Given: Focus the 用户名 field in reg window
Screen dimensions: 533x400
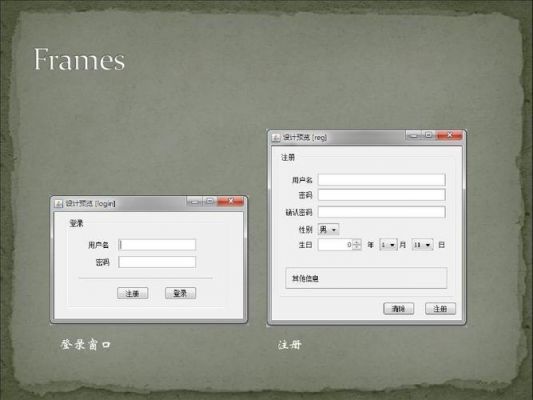Looking at the screenshot, I should 382,180.
